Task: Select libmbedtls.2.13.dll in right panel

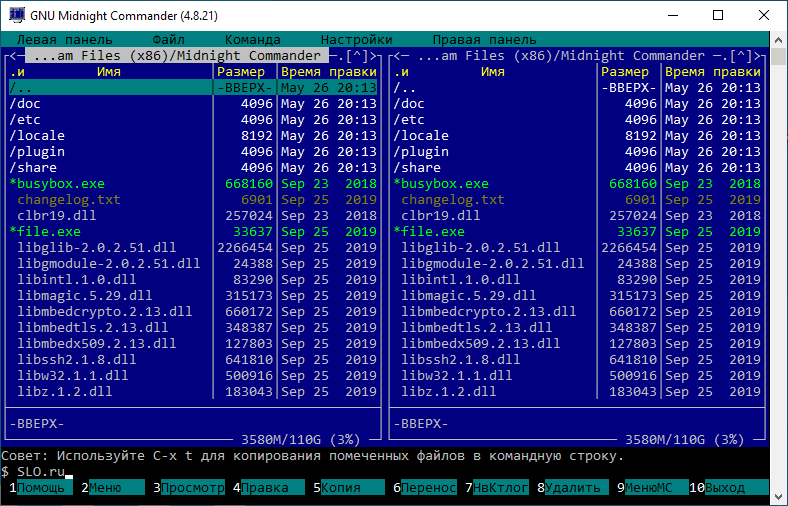Action: (x=577, y=328)
